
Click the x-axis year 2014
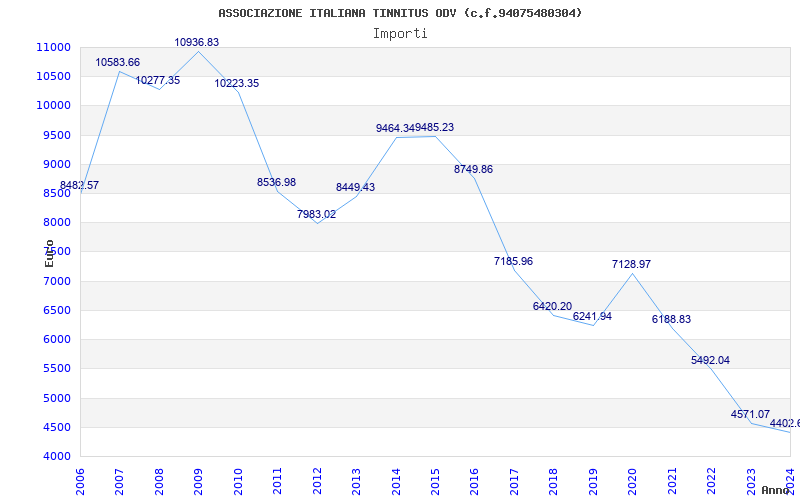point(396,482)
